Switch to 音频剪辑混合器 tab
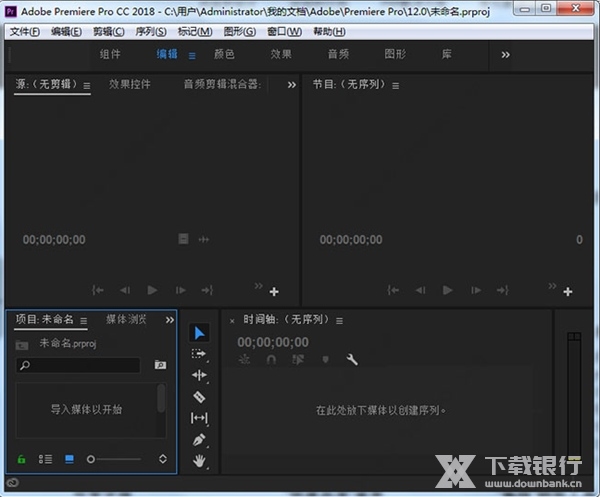600x497 pixels. tap(222, 84)
